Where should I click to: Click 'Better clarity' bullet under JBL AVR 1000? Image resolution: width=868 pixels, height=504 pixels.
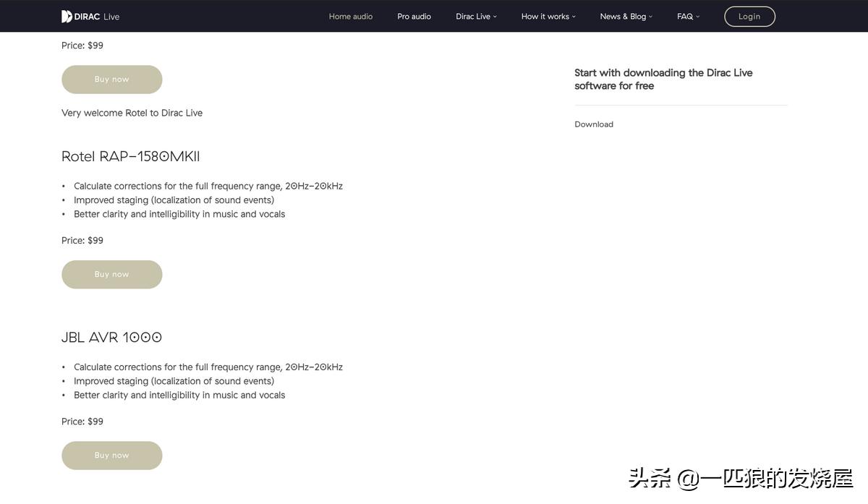click(179, 396)
